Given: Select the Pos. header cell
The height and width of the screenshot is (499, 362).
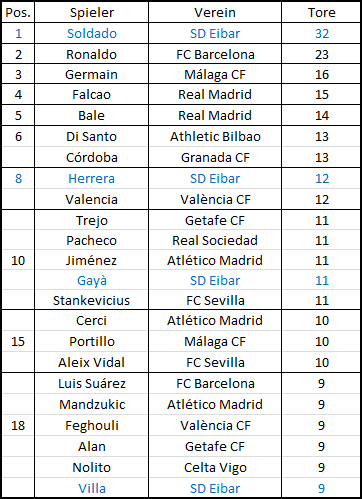Looking at the screenshot, I should point(18,13).
